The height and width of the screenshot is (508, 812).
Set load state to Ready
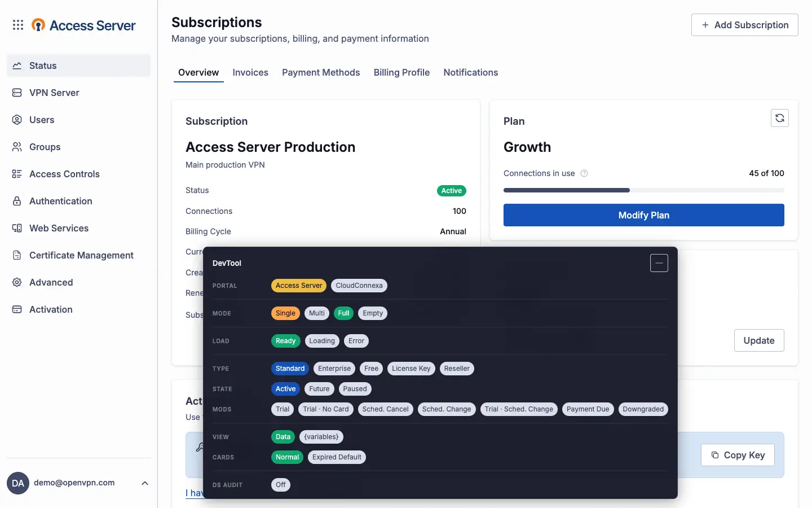coord(285,341)
